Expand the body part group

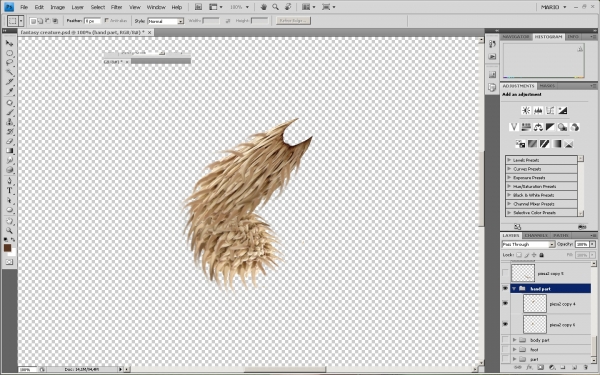(x=514, y=340)
